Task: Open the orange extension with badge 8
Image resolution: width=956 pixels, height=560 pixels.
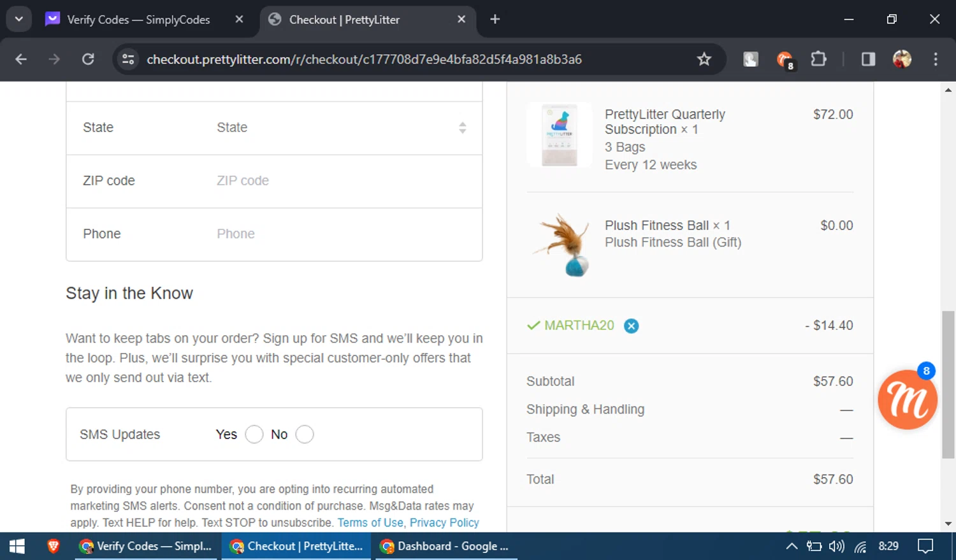Action: 785,60
